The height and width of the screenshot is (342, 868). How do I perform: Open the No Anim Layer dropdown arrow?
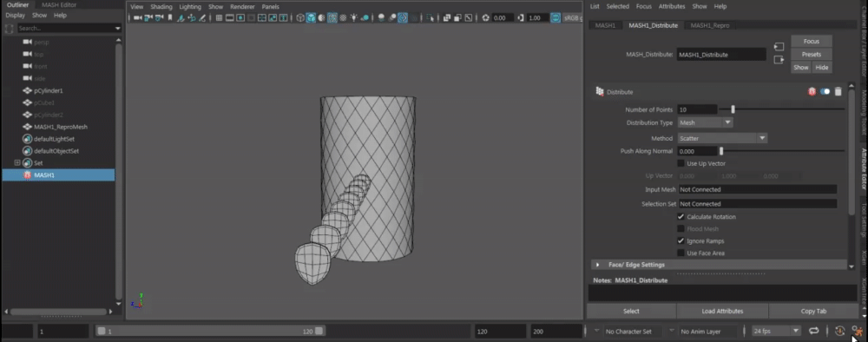coord(672,331)
